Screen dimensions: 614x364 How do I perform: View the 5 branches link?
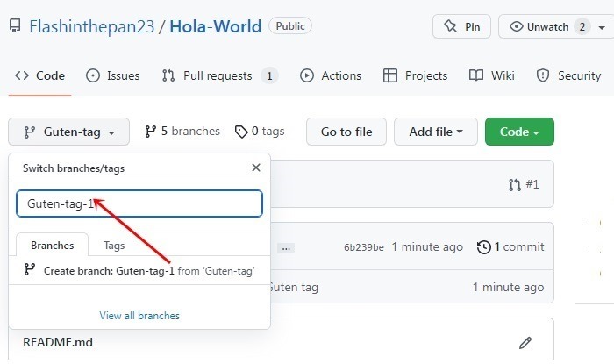coord(182,131)
